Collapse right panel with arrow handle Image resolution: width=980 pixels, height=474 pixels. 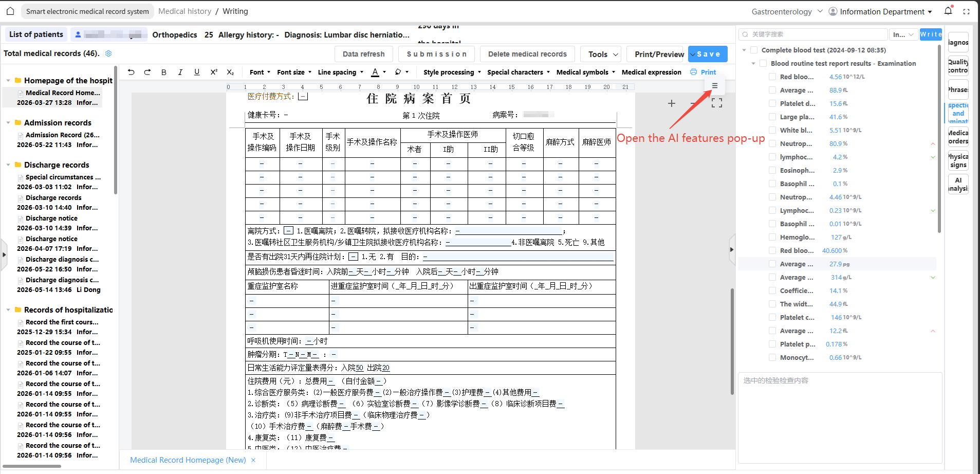(732, 249)
